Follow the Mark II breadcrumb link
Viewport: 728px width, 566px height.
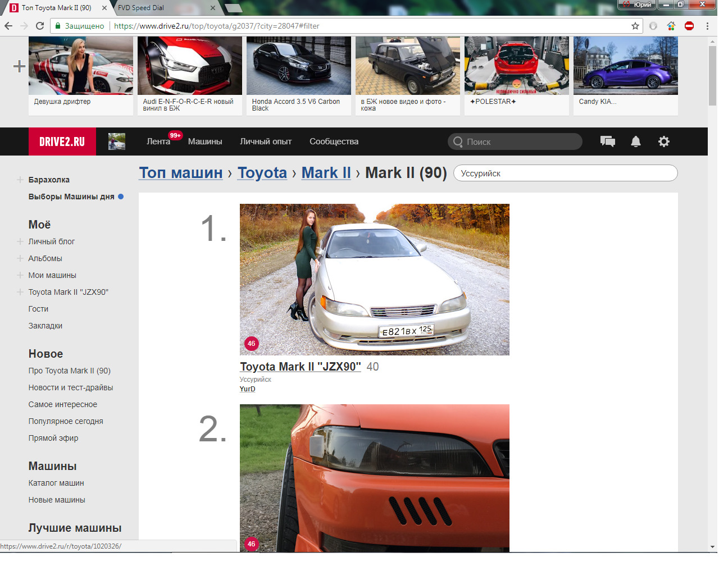pyautogui.click(x=326, y=173)
